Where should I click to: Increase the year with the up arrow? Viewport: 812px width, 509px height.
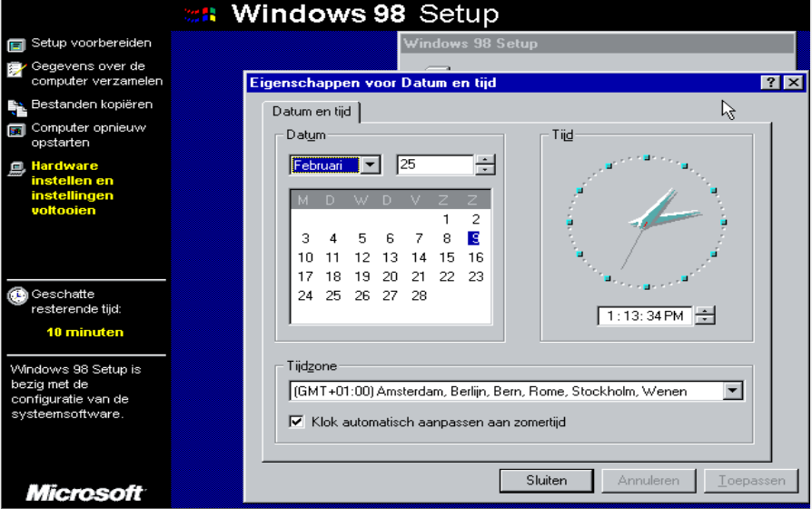pos(485,160)
